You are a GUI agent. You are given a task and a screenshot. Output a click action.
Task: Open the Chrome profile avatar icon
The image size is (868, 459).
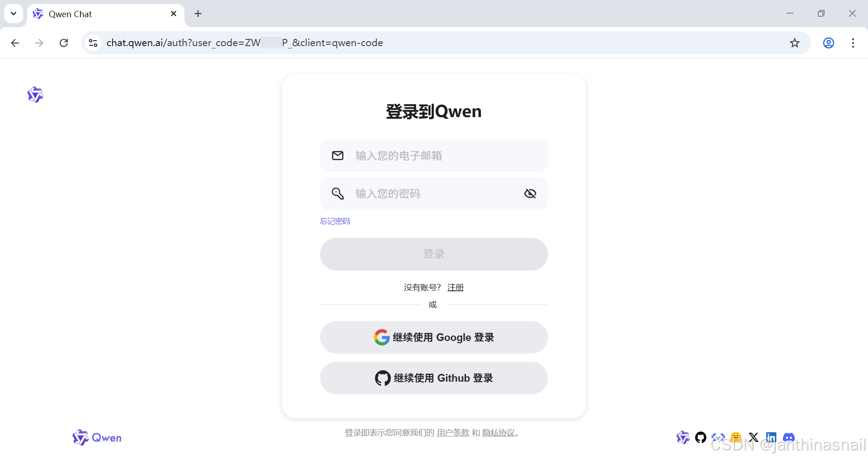tap(829, 43)
